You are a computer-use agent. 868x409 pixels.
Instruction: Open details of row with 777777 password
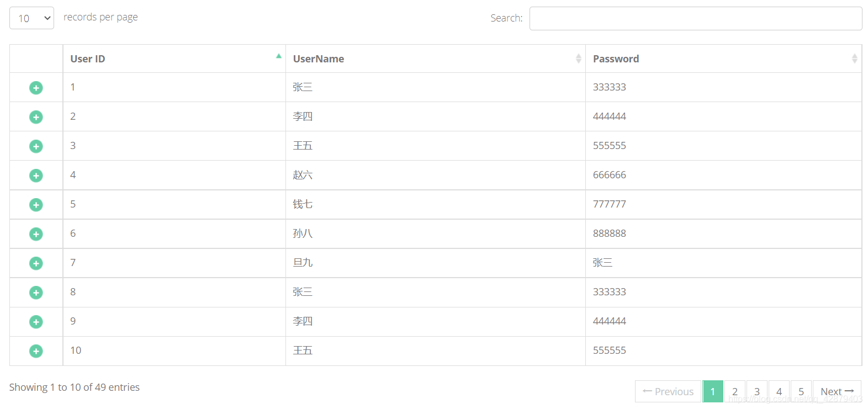coord(36,205)
